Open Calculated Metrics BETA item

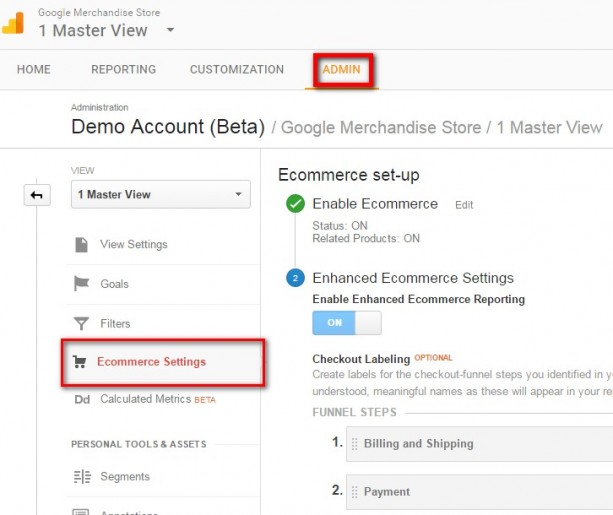pos(158,399)
